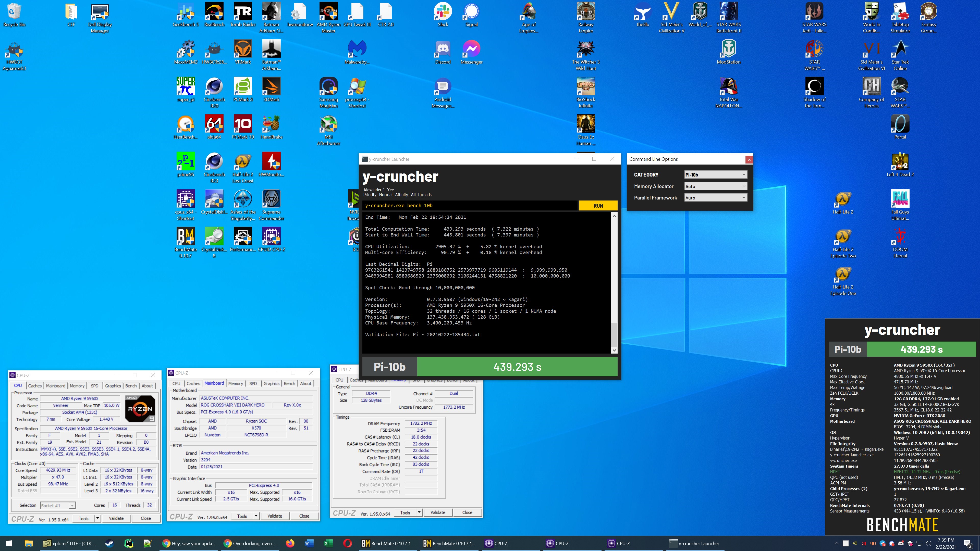Click the volume icon in system tray
The height and width of the screenshot is (551, 980).
click(x=928, y=543)
